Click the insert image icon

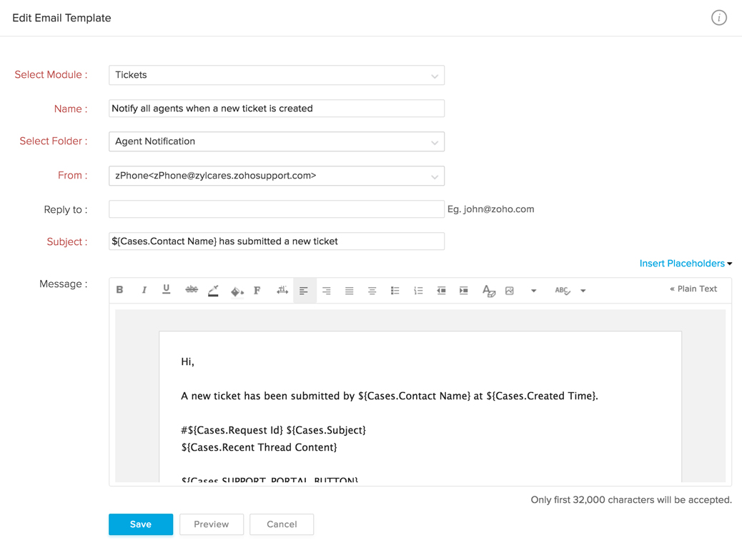point(510,291)
